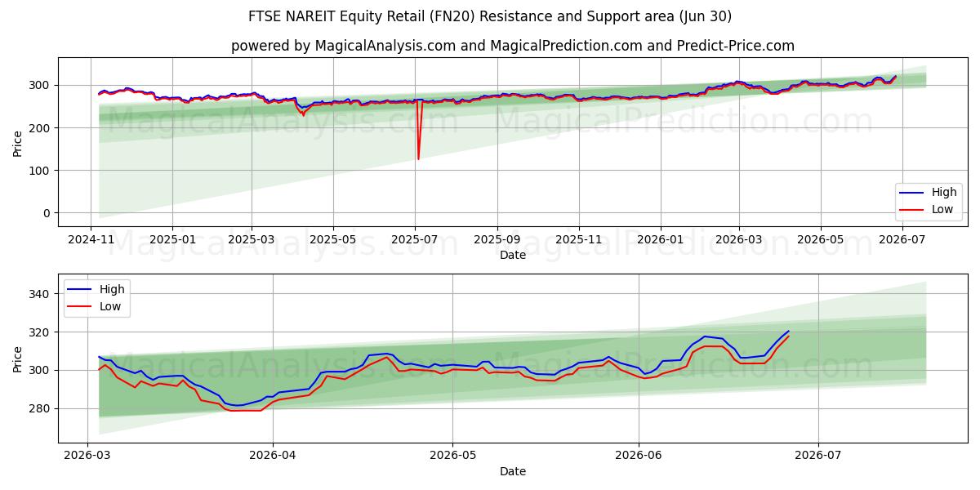Click the 300 price tick on top chart
Viewport: 980px width, 490px height.
[x=42, y=86]
